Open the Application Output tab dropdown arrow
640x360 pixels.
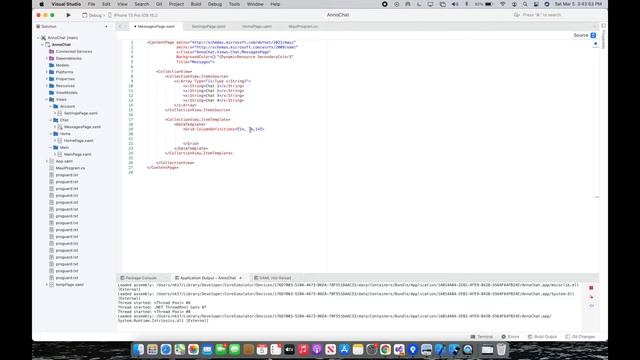(x=240, y=278)
